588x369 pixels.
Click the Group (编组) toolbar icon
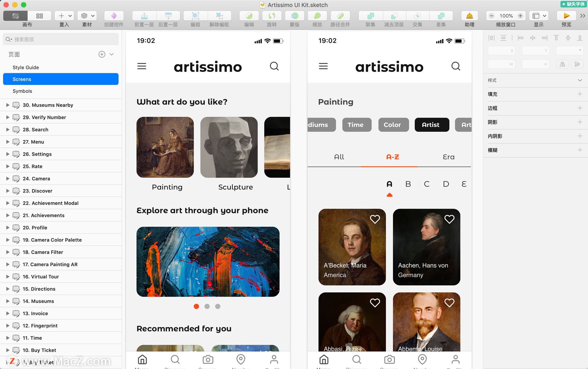[195, 16]
